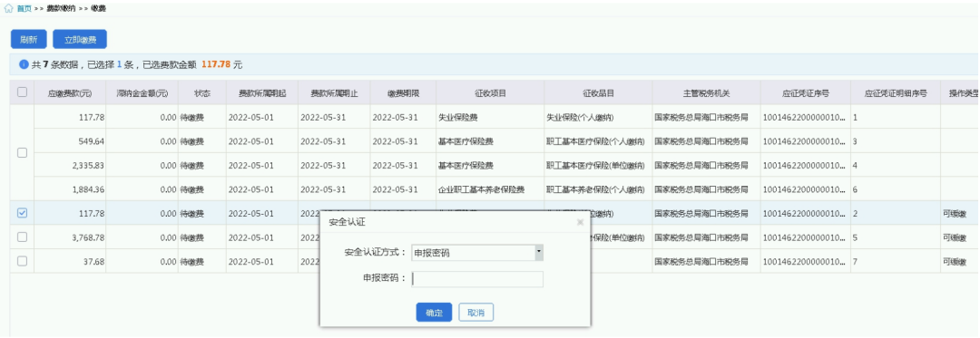980x338 pixels.
Task: Focus the 申报密码 password input field
Action: tap(477, 279)
